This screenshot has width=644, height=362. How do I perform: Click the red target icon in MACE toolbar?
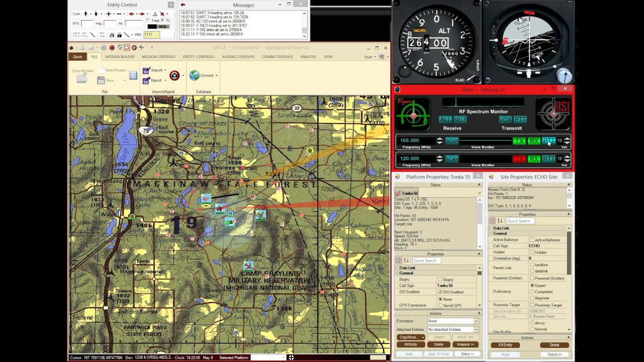134,48
